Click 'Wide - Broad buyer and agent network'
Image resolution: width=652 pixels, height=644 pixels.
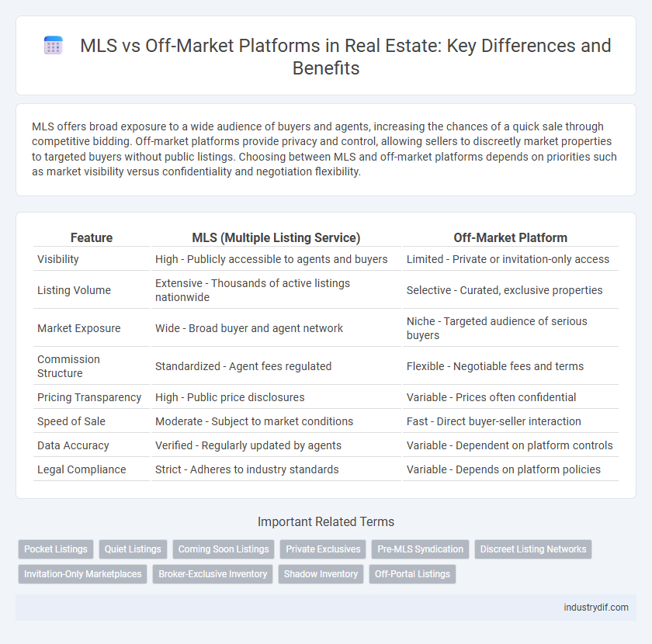[x=249, y=328]
